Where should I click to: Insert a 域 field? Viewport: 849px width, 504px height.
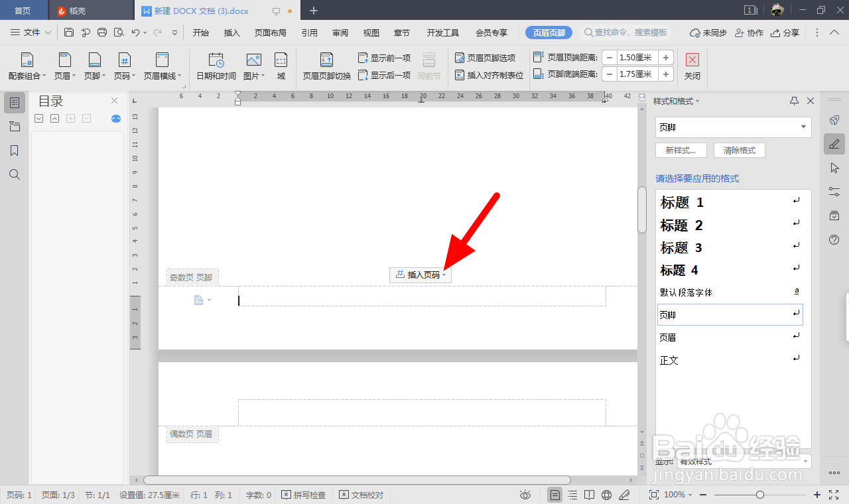click(x=281, y=67)
